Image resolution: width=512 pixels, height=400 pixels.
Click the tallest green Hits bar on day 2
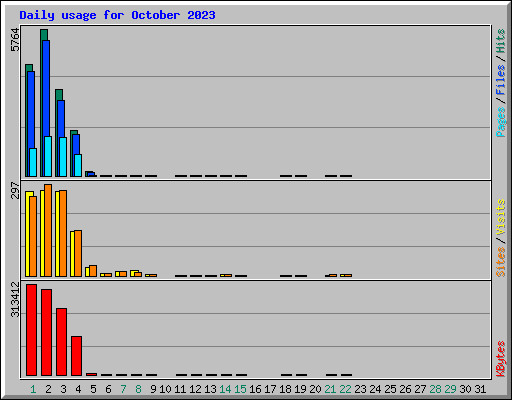(44, 35)
